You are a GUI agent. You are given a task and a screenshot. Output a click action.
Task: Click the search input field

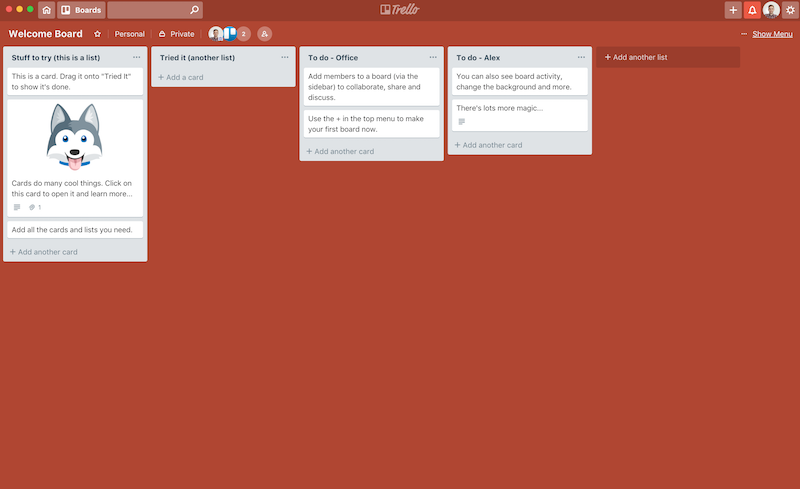click(155, 10)
